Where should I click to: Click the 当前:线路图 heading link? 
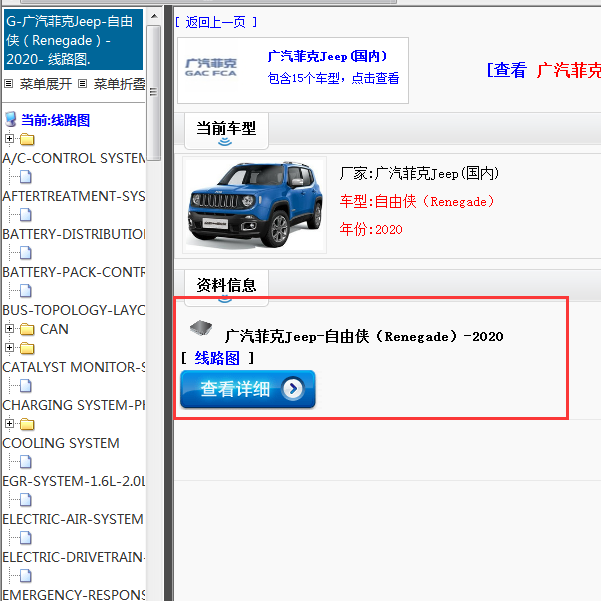(56, 120)
